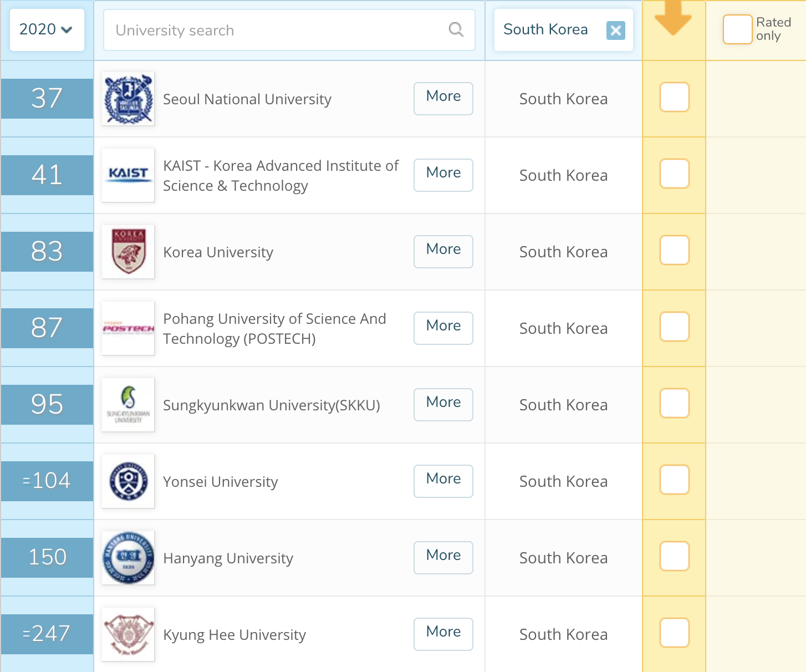The height and width of the screenshot is (672, 806).
Task: Click South Korea in Hanyang University row
Action: [564, 558]
